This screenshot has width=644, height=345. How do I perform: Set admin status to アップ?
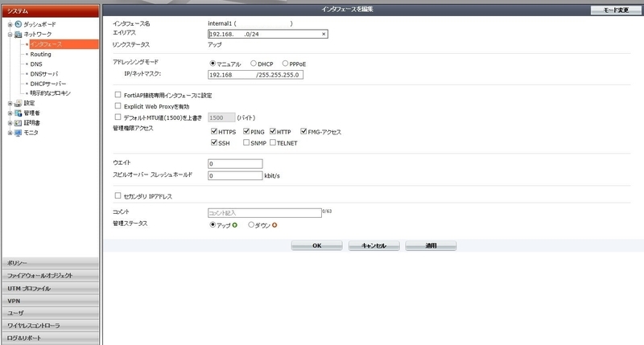213,225
